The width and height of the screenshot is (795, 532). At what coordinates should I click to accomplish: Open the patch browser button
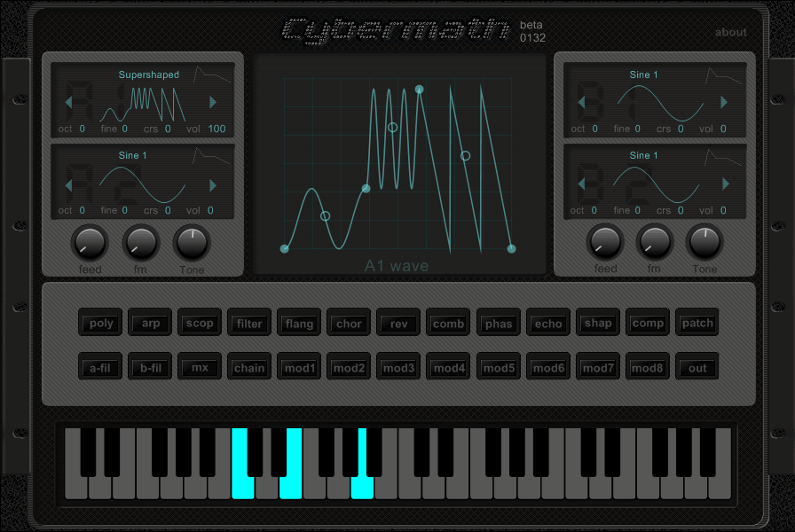pos(697,322)
